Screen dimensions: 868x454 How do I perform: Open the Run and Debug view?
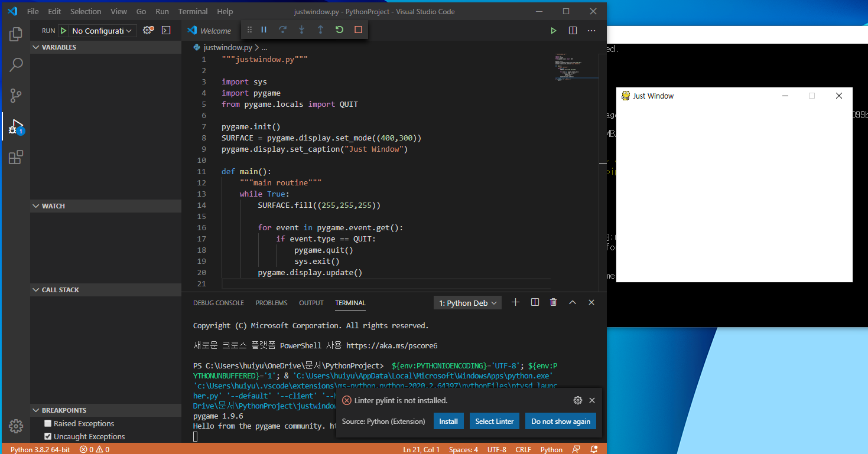click(x=16, y=127)
